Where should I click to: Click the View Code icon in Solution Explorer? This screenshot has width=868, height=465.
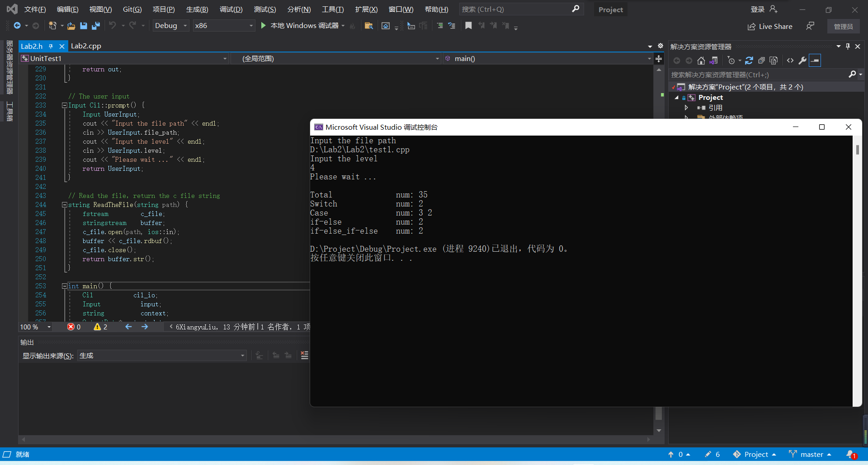(790, 60)
